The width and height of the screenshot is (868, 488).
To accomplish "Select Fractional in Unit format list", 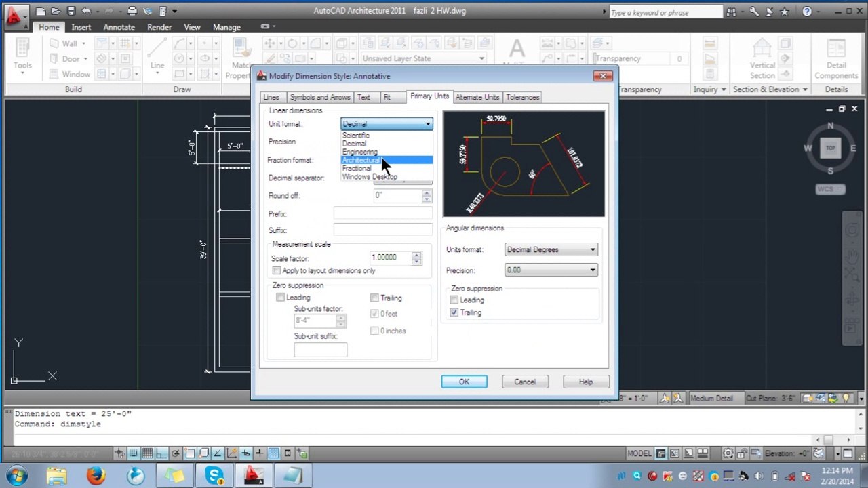I will pos(387,168).
